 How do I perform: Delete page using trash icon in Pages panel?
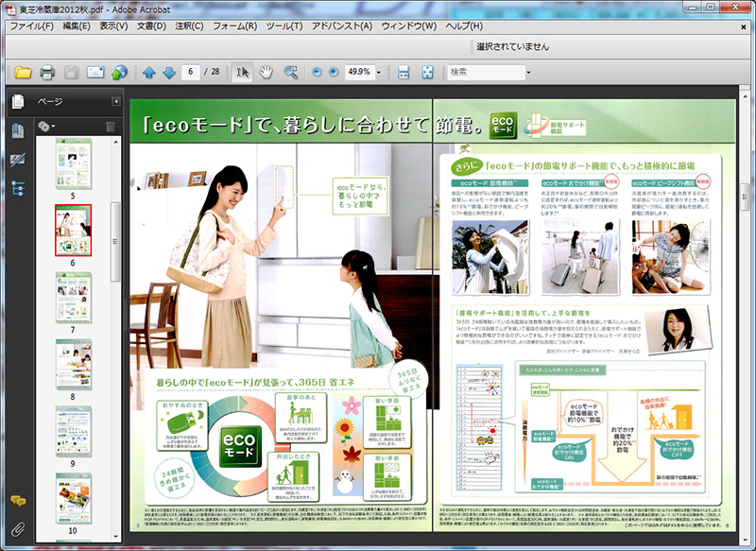pyautogui.click(x=111, y=127)
